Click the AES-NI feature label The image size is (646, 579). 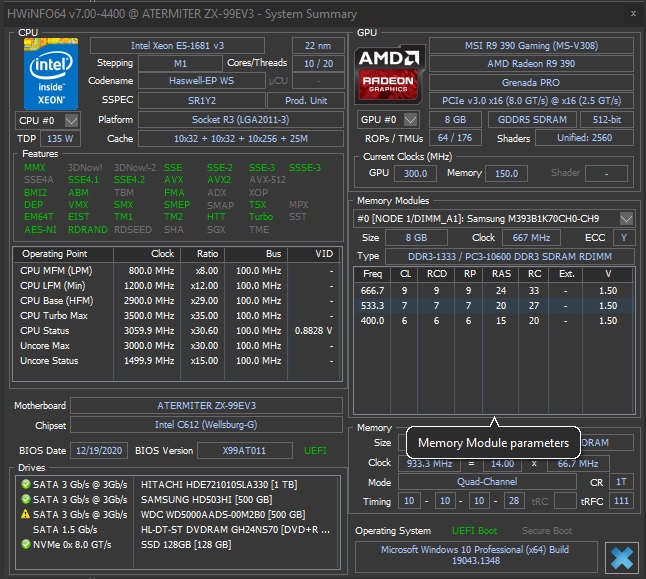(40, 229)
